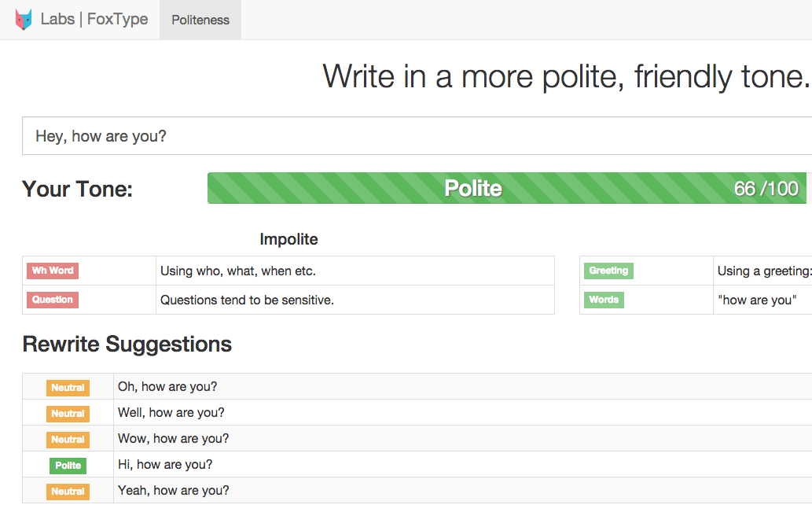Click the 'Using who, what, when etc.' description
Image resolution: width=812 pixels, height=527 pixels.
pos(238,271)
